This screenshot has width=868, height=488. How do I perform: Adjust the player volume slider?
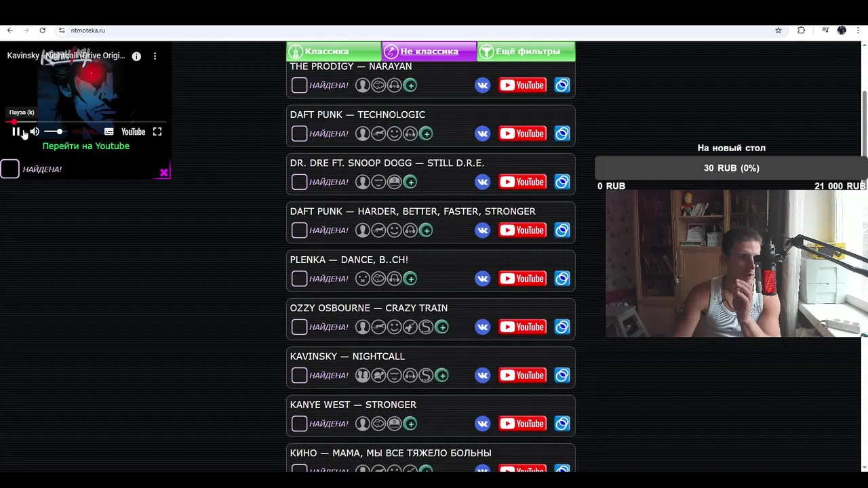click(55, 131)
